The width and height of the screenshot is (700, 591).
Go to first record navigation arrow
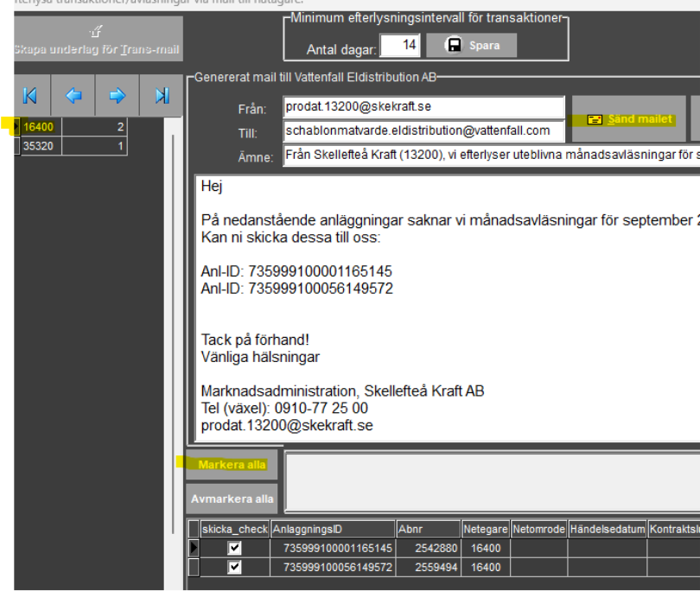[30, 96]
